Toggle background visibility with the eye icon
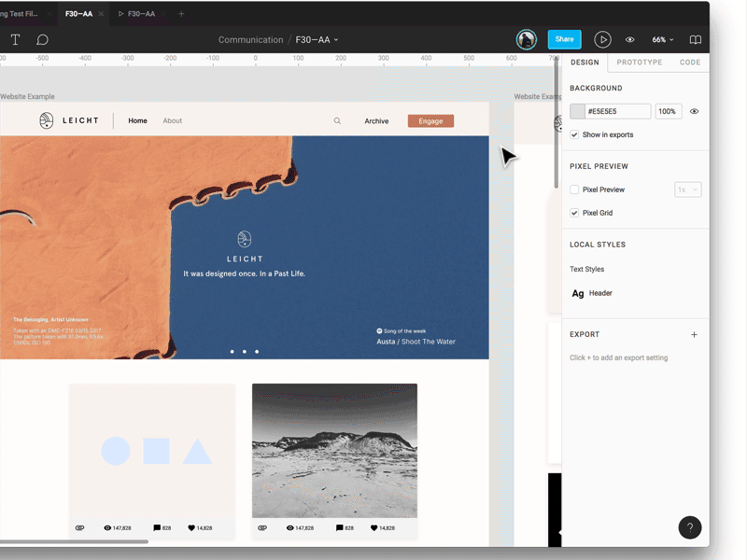This screenshot has width=747, height=560. [694, 111]
